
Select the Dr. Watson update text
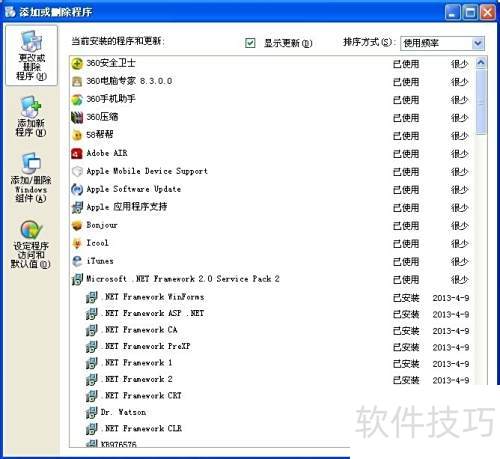(123, 412)
